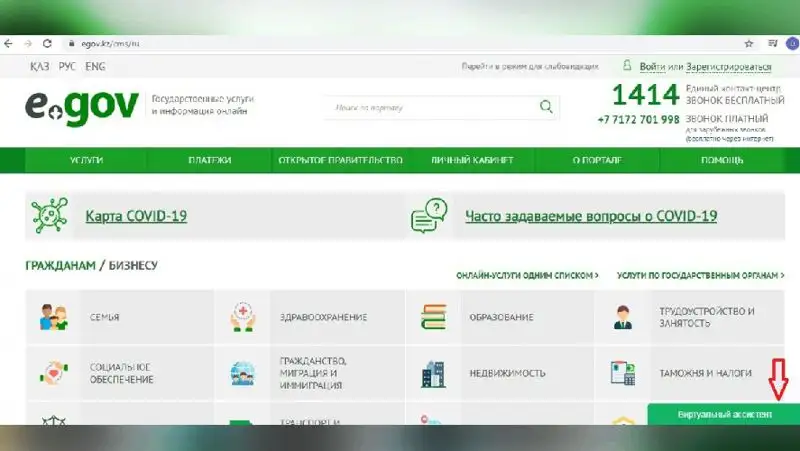Open Карта COVID-19 link
Image resolution: width=800 pixels, height=451 pixels.
136,216
